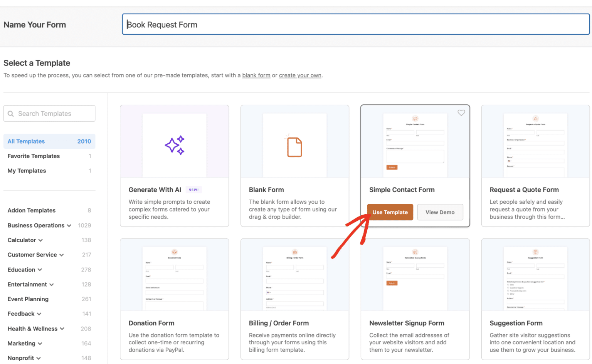Click the magnifying glass search icon
Screen dimensions: 592x364
pos(12,113)
